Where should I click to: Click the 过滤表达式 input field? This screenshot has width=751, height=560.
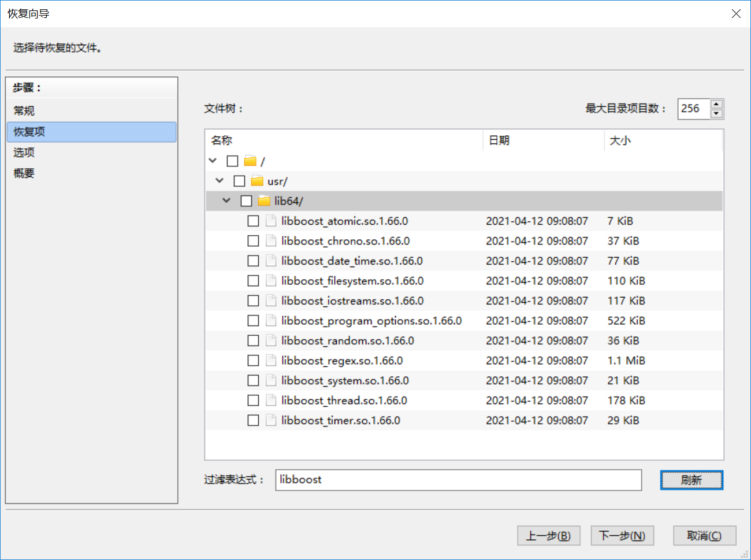[x=458, y=480]
